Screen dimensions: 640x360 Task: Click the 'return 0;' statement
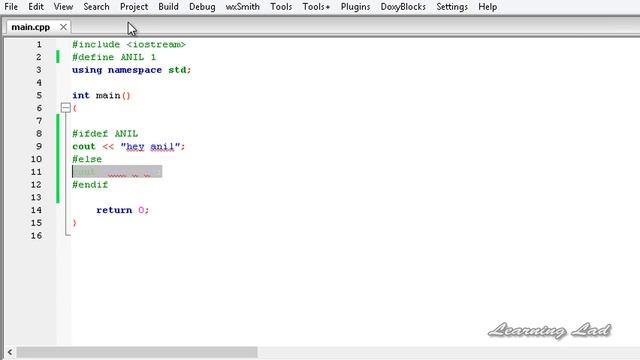pos(123,210)
